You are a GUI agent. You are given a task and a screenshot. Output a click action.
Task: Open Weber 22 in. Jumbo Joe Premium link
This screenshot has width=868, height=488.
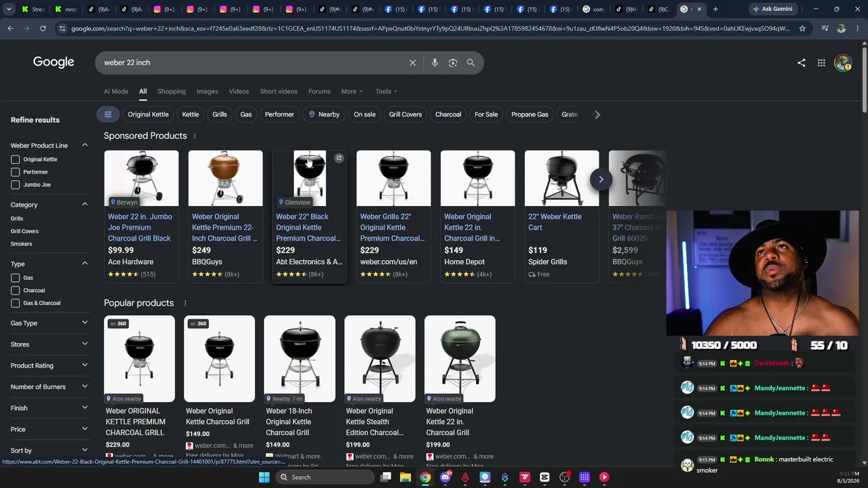[x=140, y=228]
